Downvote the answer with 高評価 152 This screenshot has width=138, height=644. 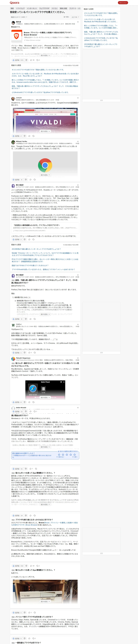pos(26,566)
